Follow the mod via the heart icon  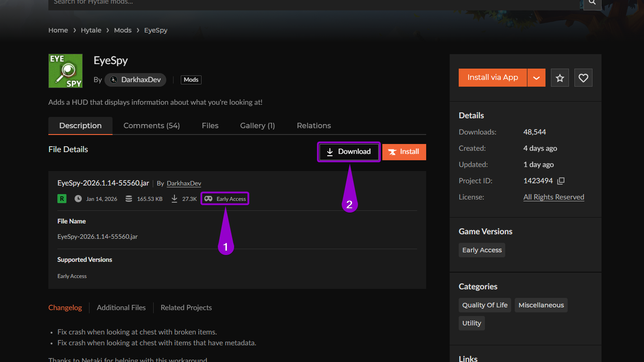(x=583, y=77)
